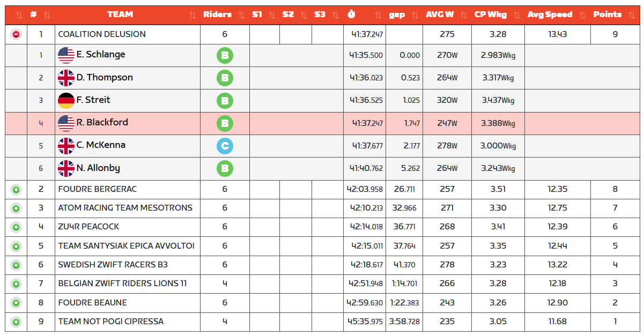This screenshot has height=336, width=644.
Task: Sort by the gap column header
Action: (397, 14)
